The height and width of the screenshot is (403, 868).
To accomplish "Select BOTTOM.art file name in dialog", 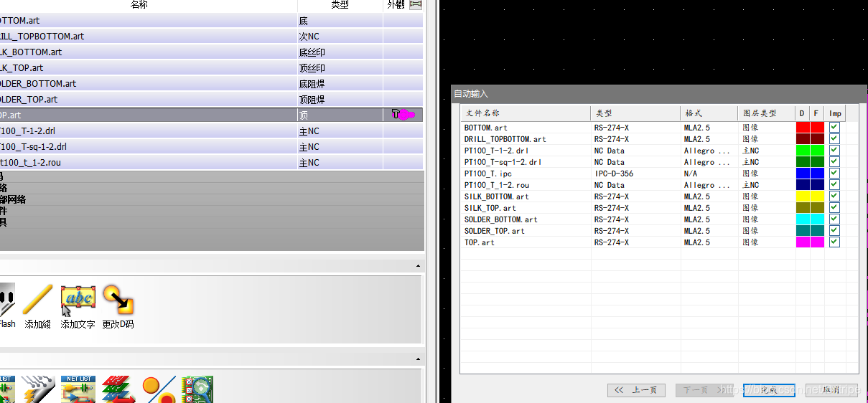I will coord(485,128).
